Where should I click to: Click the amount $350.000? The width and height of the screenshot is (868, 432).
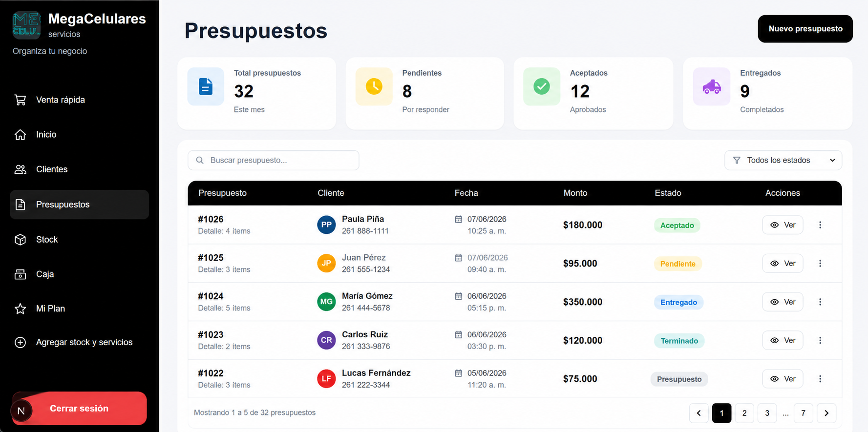[x=583, y=302]
